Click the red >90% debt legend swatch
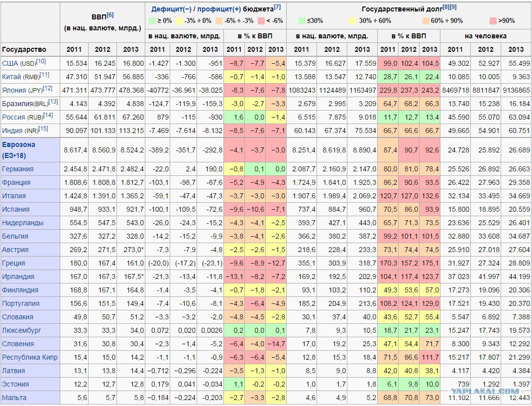Screen dimensions: 532x406 [x=493, y=21]
